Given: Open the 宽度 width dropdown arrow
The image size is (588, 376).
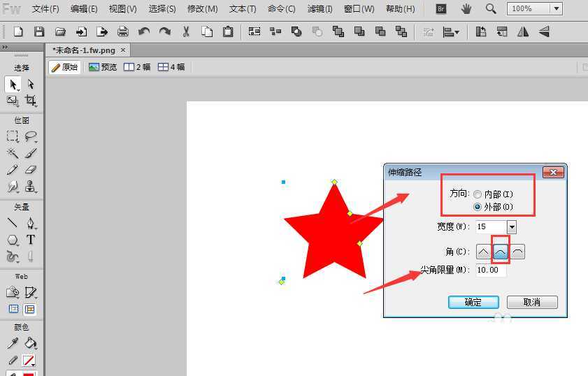Looking at the screenshot, I should click(x=512, y=227).
